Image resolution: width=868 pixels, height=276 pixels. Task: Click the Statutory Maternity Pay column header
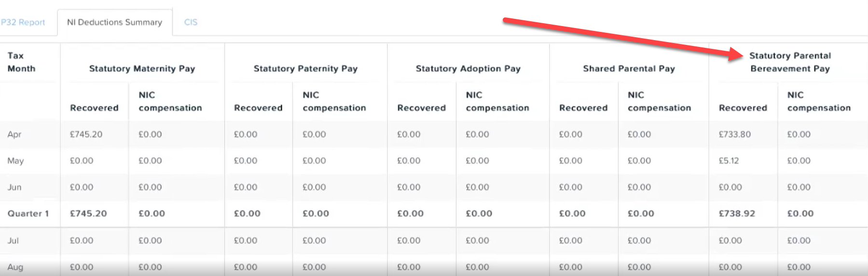click(142, 69)
